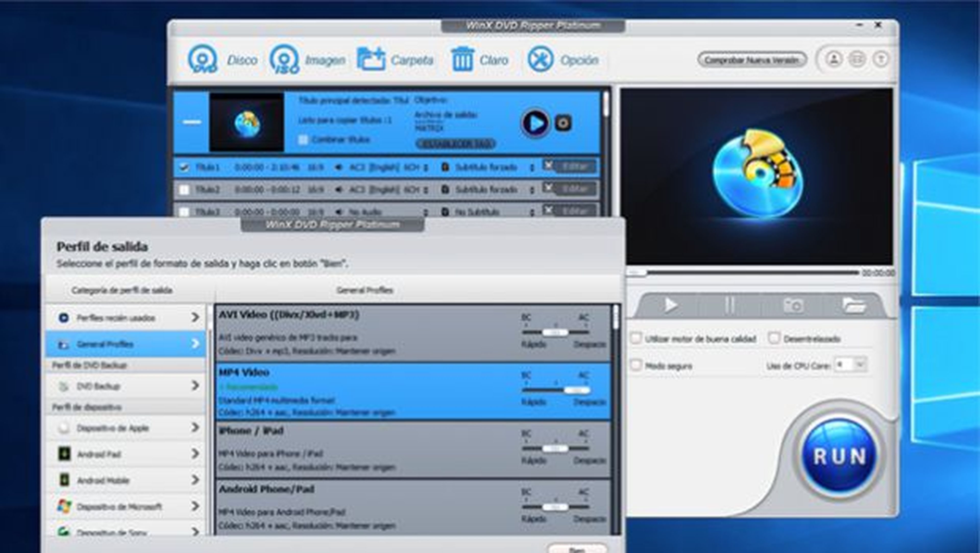Select Android Phone/Pad profile
Screen dimensions: 980x553
(x=413, y=508)
